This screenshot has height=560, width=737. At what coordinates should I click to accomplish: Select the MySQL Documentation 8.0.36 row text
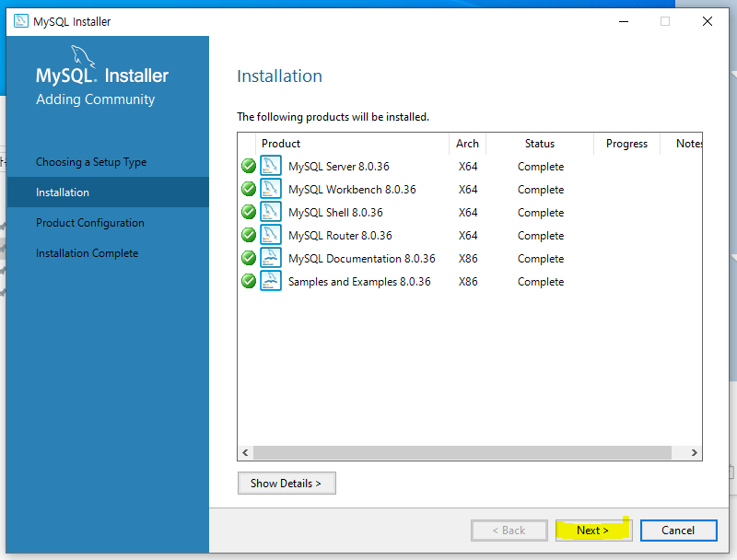(362, 259)
